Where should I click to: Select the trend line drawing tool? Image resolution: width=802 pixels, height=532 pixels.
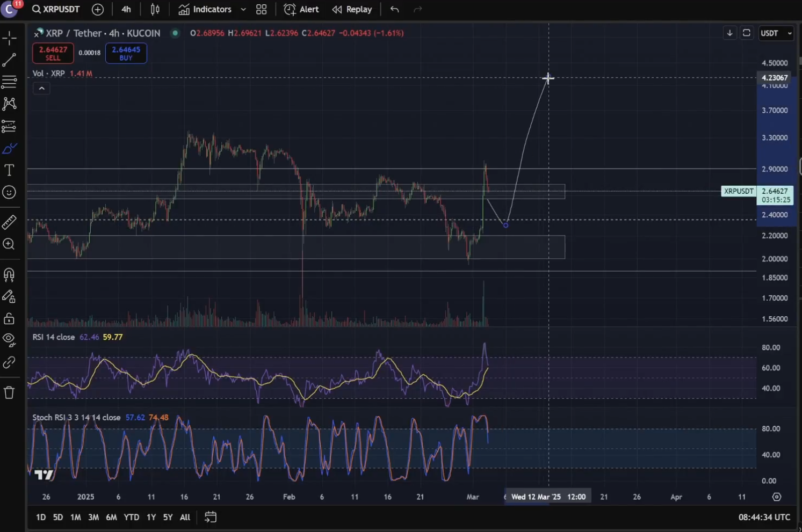[x=9, y=60]
